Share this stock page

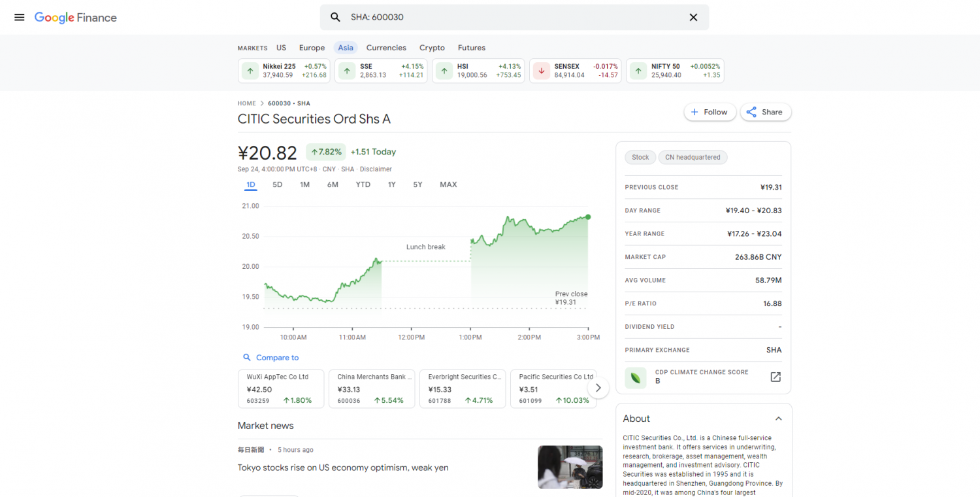[x=765, y=112]
